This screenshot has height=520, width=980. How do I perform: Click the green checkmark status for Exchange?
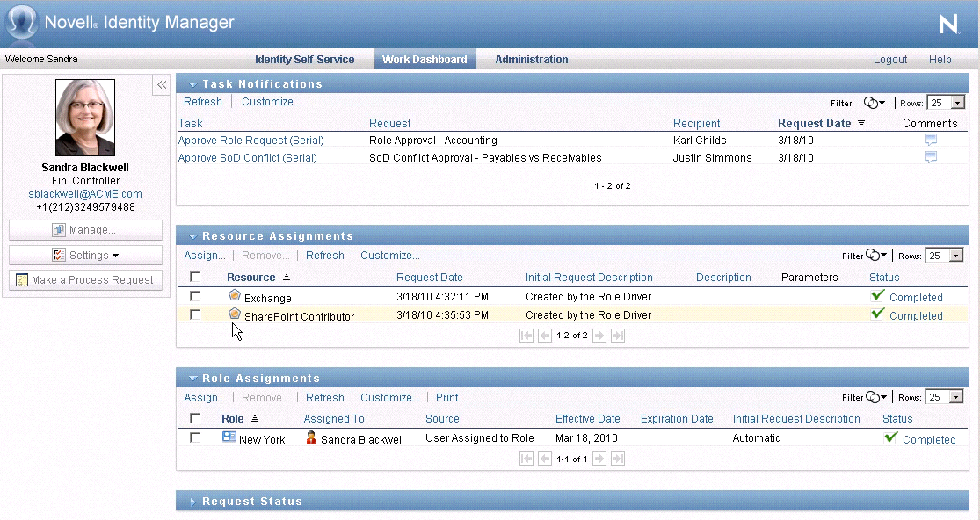(x=877, y=295)
